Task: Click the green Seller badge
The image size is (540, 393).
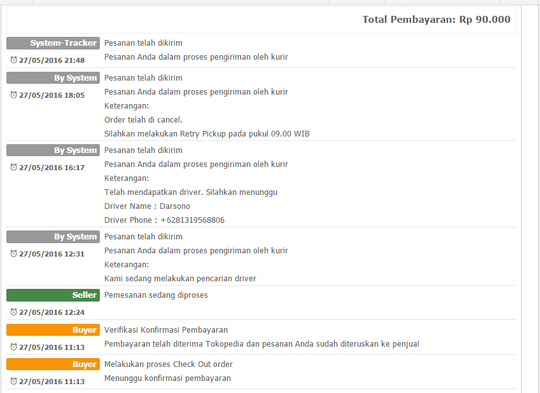Action: click(x=53, y=295)
